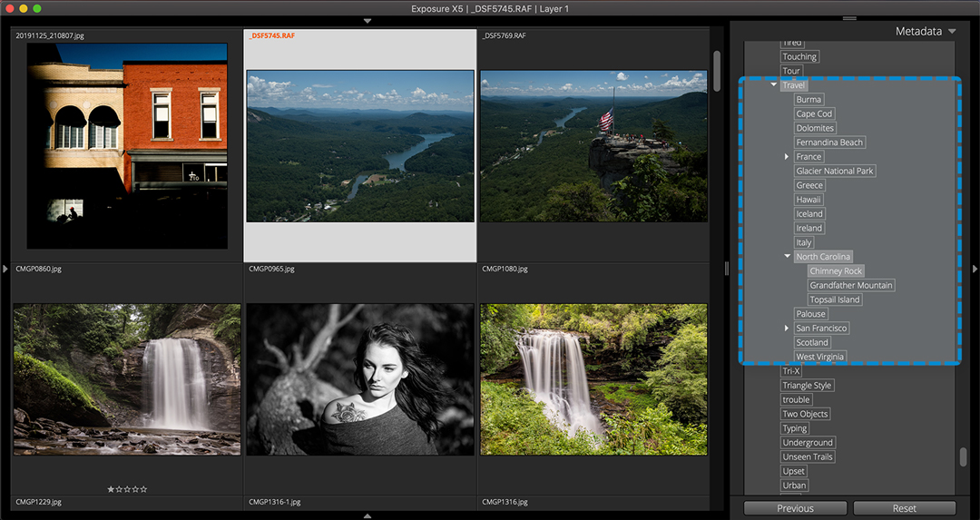Set star rating under CMGP0860.jpg thumbnail
The height and width of the screenshot is (520, 980).
tap(127, 489)
